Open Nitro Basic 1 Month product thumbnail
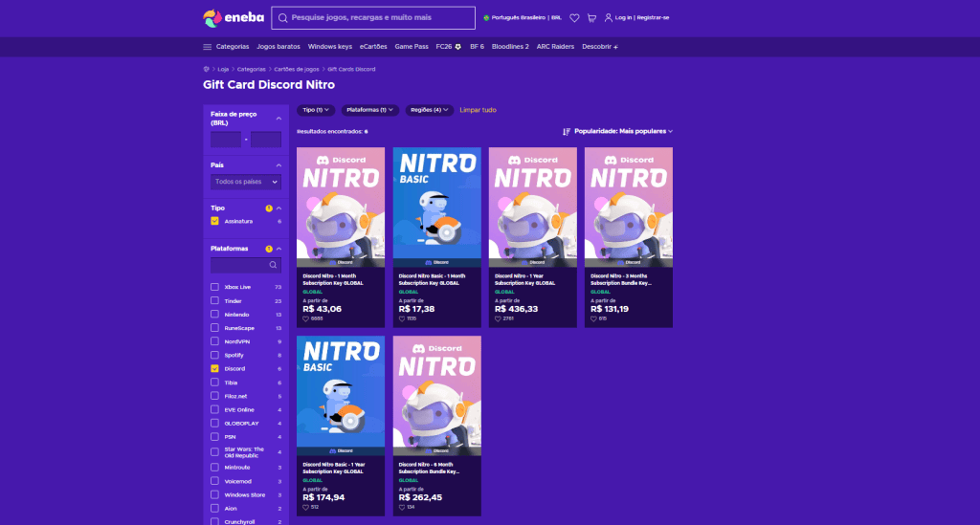 point(436,208)
